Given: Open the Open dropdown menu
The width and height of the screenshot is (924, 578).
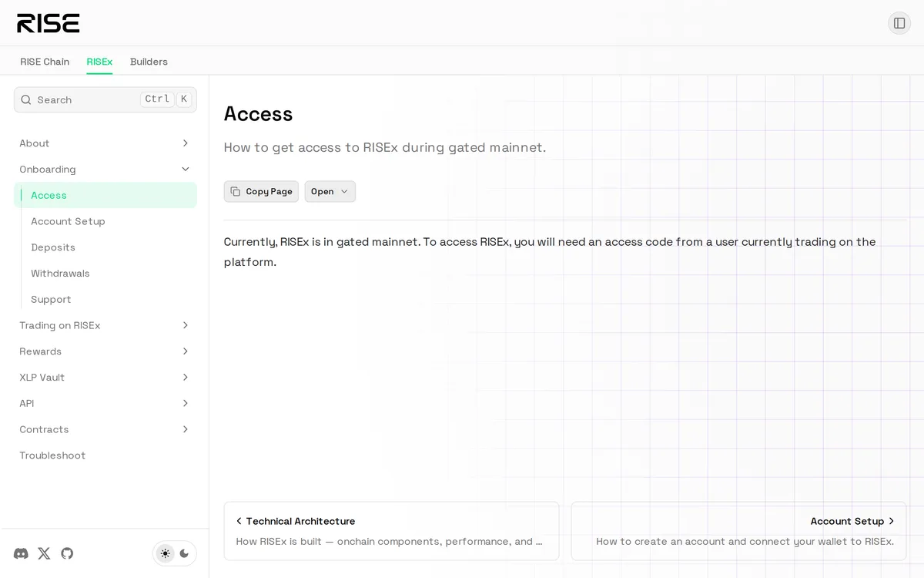Looking at the screenshot, I should pyautogui.click(x=330, y=191).
